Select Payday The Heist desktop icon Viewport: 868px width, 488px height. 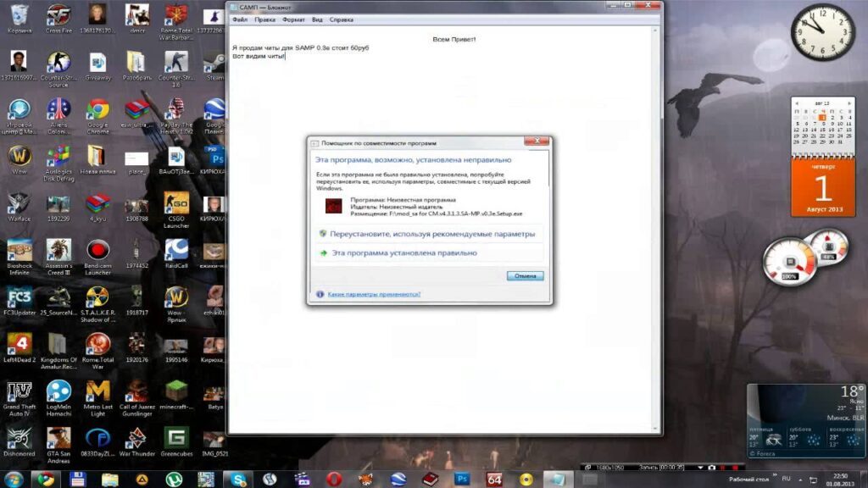176,116
